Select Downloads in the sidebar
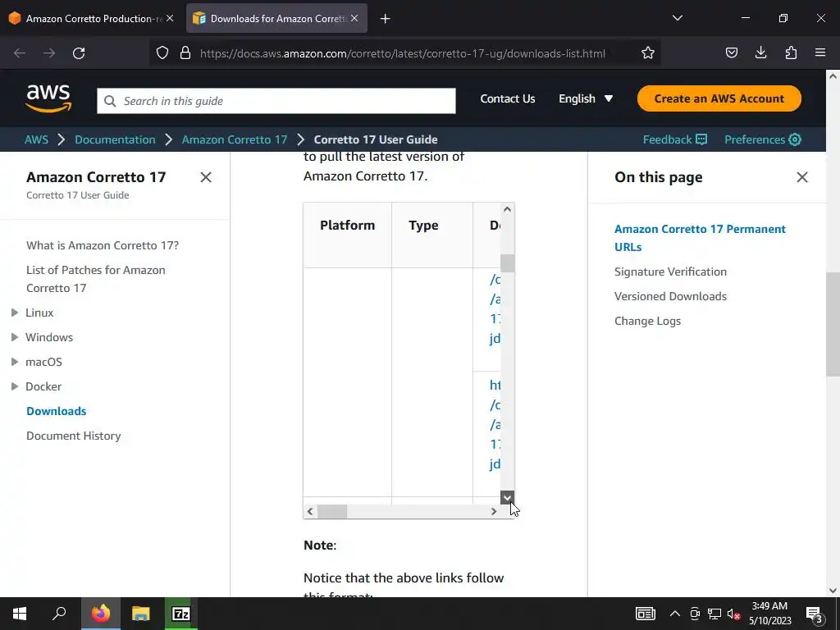This screenshot has height=630, width=840. click(57, 411)
